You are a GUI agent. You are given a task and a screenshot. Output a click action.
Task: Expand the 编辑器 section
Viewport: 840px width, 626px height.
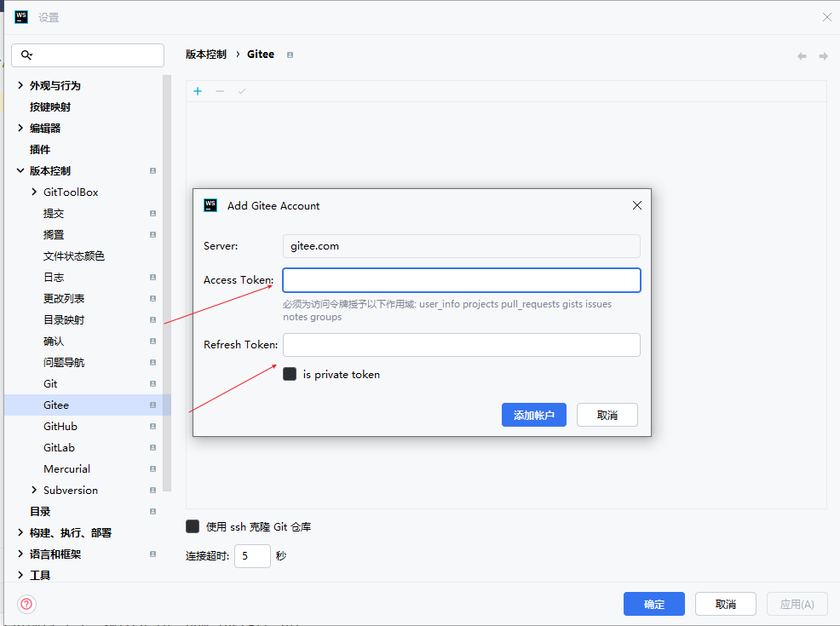[x=20, y=128]
